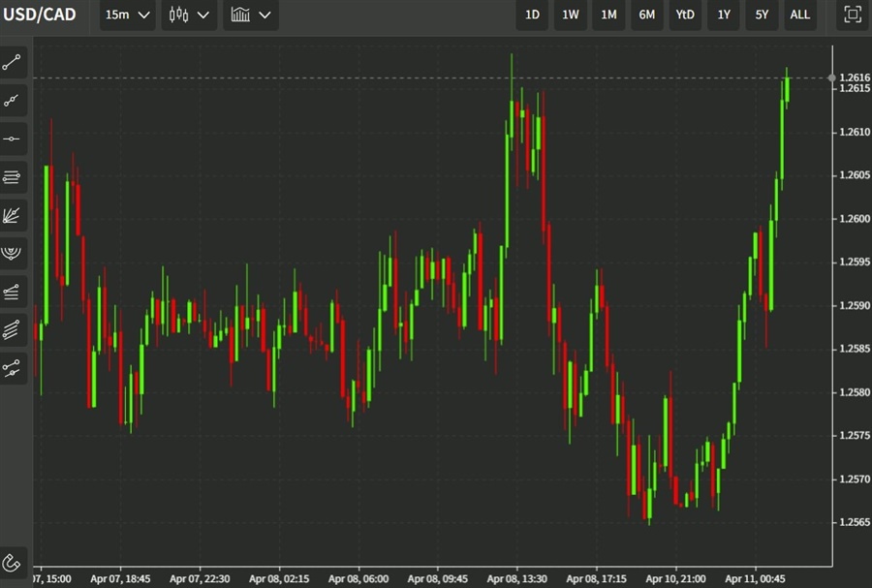Click the 1.2575 price axis label

click(855, 435)
